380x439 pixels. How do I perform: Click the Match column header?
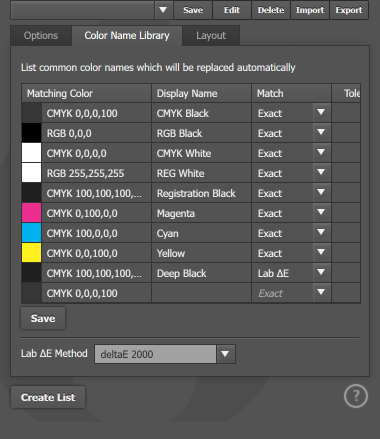(x=291, y=93)
